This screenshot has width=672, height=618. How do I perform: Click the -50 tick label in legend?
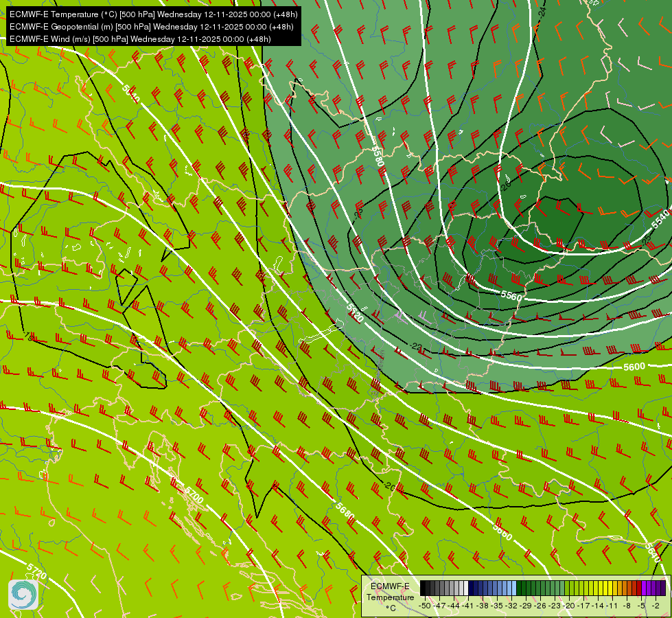(425, 606)
